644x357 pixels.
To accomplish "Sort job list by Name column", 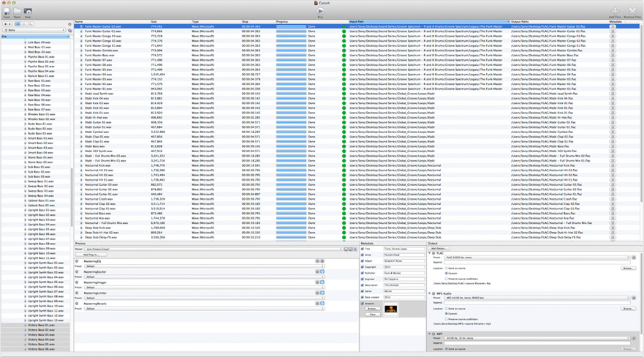I will click(112, 21).
